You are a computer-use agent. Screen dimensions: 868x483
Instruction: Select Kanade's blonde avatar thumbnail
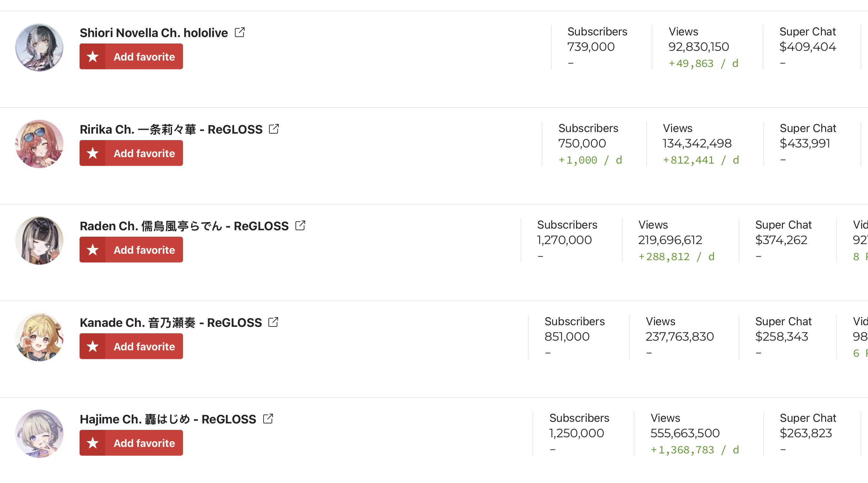tap(39, 337)
